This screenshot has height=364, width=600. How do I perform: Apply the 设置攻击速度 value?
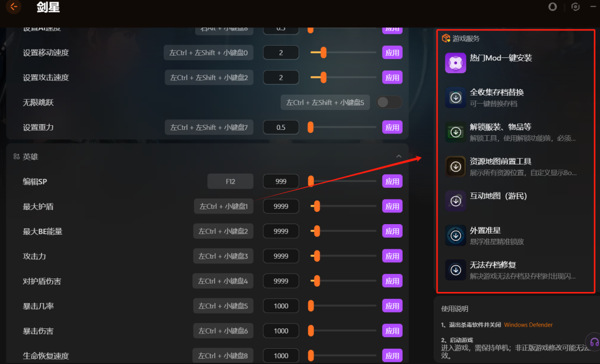(392, 77)
